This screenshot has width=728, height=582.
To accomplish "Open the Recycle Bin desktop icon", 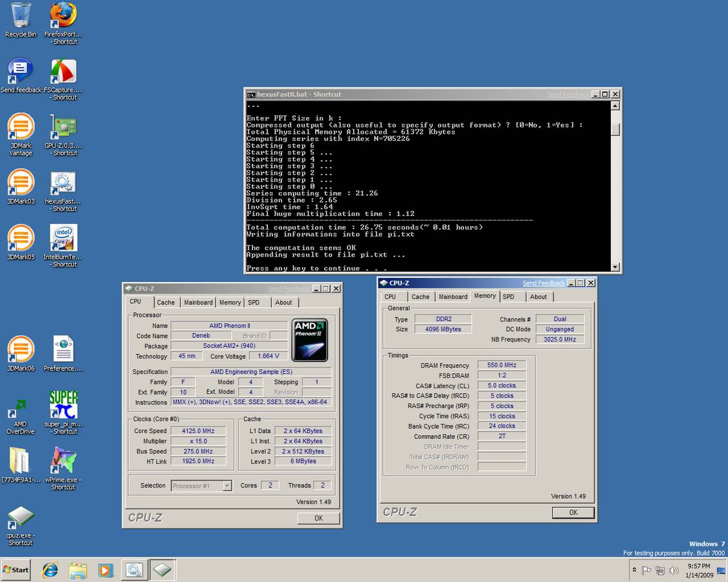I will [x=21, y=21].
